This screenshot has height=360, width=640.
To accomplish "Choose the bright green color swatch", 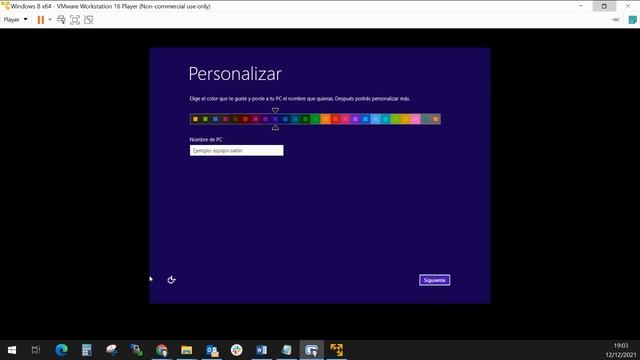I will pyautogui.click(x=316, y=119).
